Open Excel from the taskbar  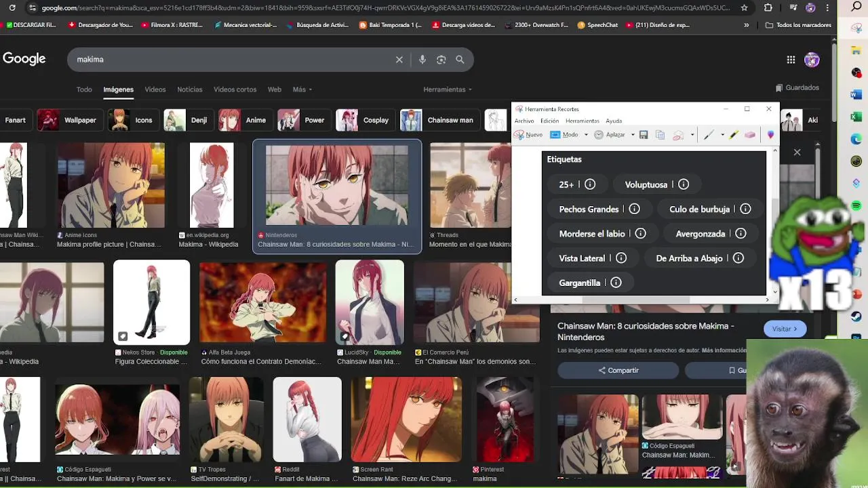pos(856,117)
